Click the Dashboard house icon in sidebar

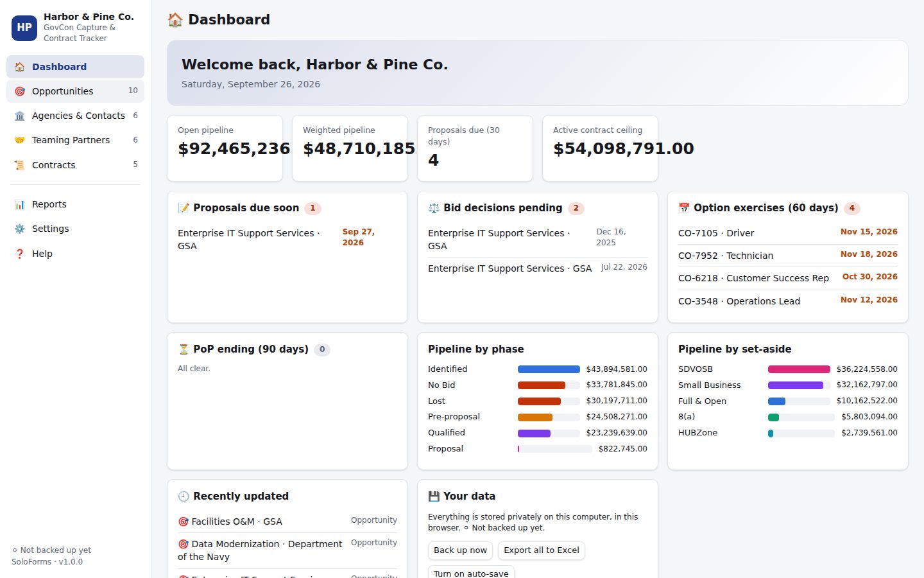pos(20,67)
